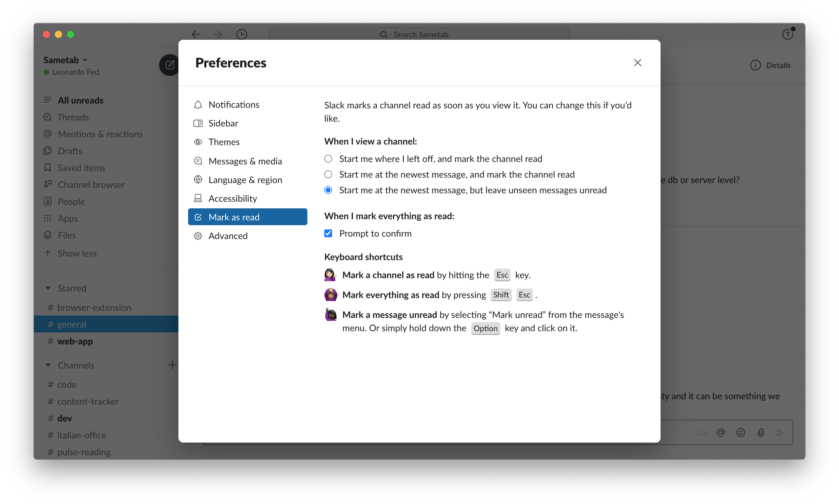Collapse the Starred section
Image resolution: width=839 pixels, height=504 pixels.
[48, 288]
